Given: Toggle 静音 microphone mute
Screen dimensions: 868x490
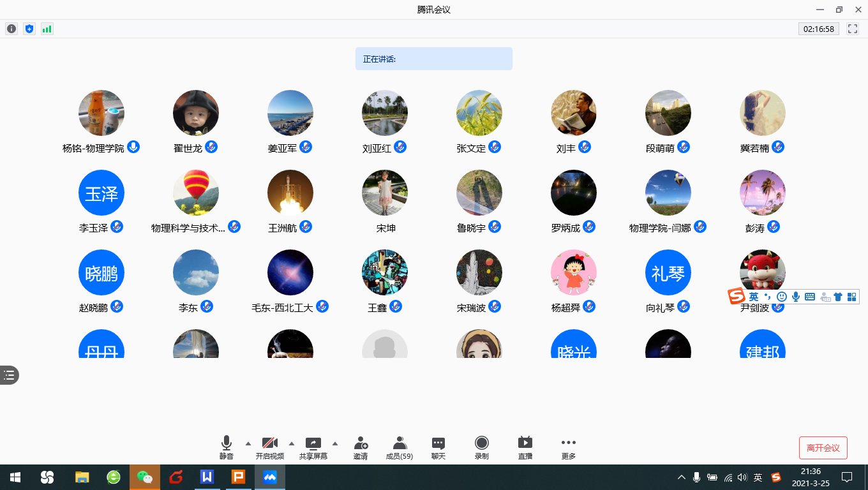Looking at the screenshot, I should pyautogui.click(x=226, y=447).
